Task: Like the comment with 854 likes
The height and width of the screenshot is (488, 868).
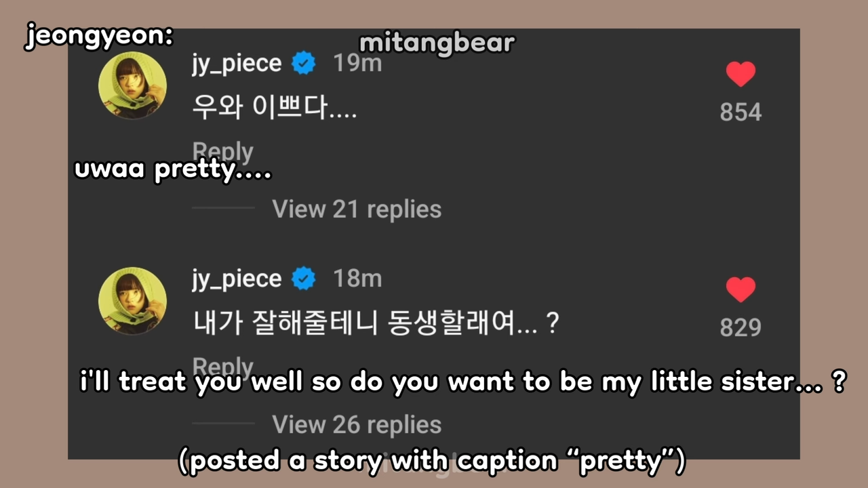Action: point(741,74)
